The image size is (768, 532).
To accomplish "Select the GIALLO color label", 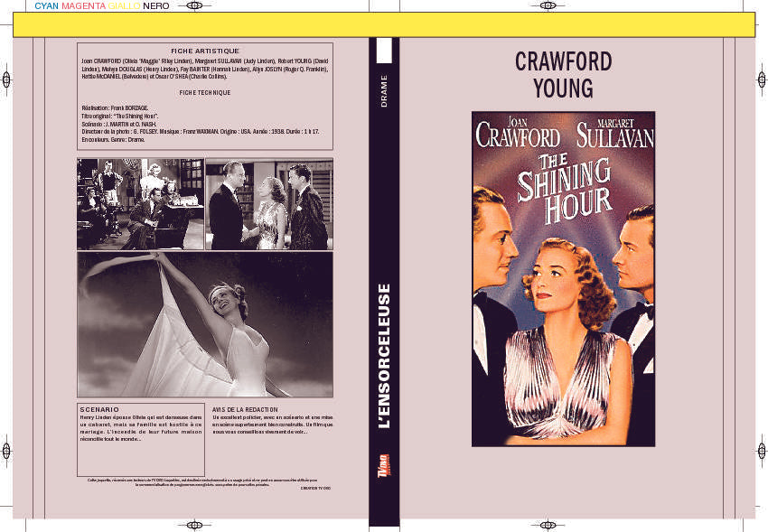I will point(125,5).
